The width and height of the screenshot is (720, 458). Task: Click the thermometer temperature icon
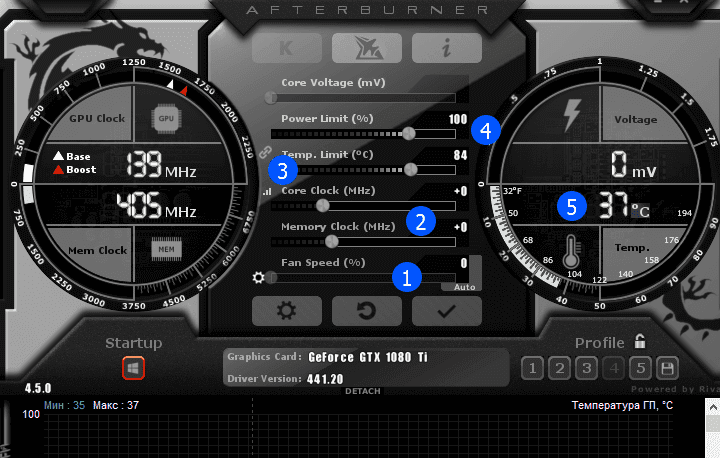[x=571, y=251]
